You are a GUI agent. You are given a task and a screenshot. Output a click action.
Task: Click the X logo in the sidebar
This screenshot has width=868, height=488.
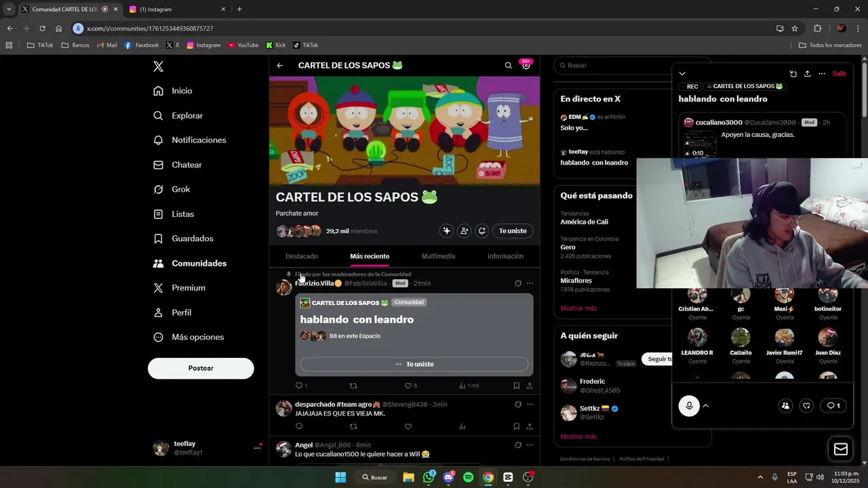[158, 66]
